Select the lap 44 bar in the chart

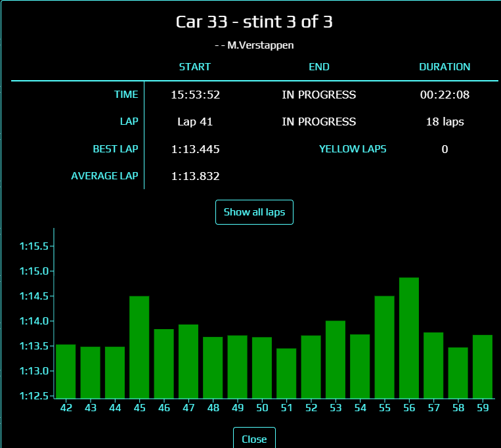click(x=115, y=372)
